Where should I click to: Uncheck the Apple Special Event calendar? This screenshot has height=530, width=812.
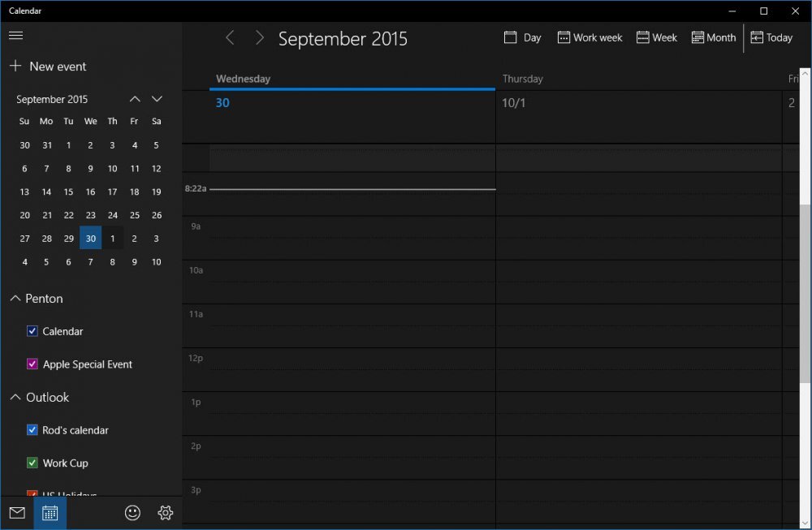pyautogui.click(x=32, y=364)
